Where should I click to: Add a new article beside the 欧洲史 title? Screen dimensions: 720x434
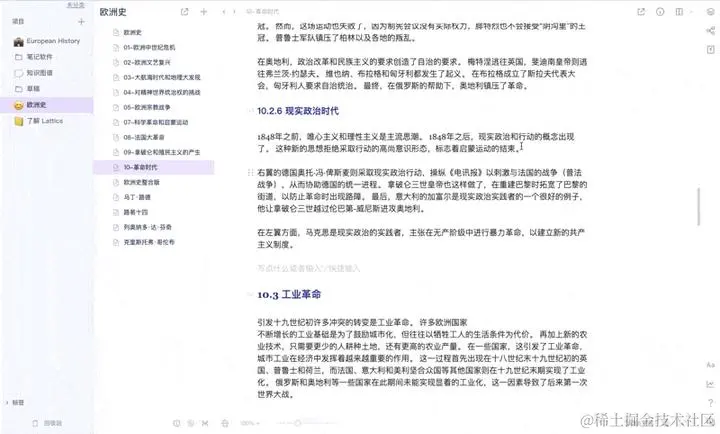(204, 12)
